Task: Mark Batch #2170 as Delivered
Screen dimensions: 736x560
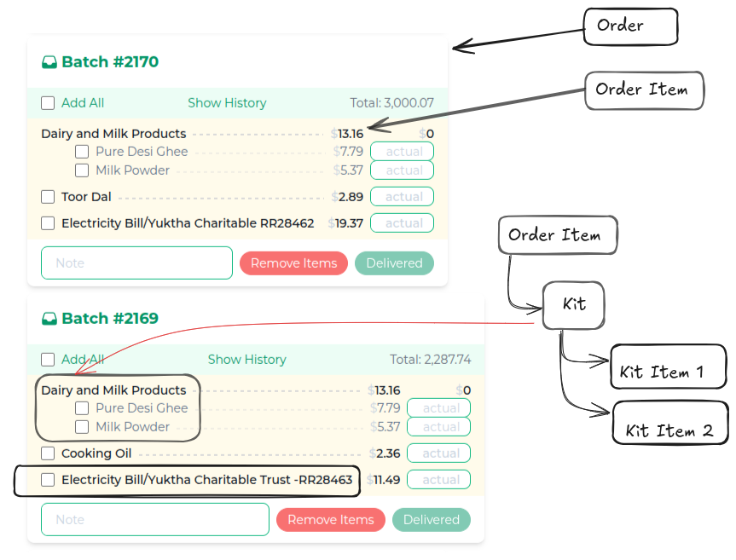Action: [394, 263]
